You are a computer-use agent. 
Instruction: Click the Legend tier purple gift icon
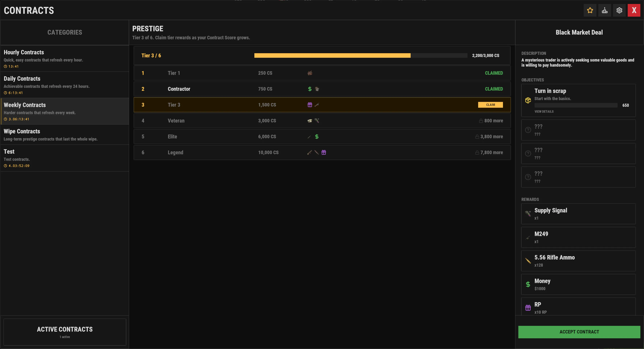point(324,152)
